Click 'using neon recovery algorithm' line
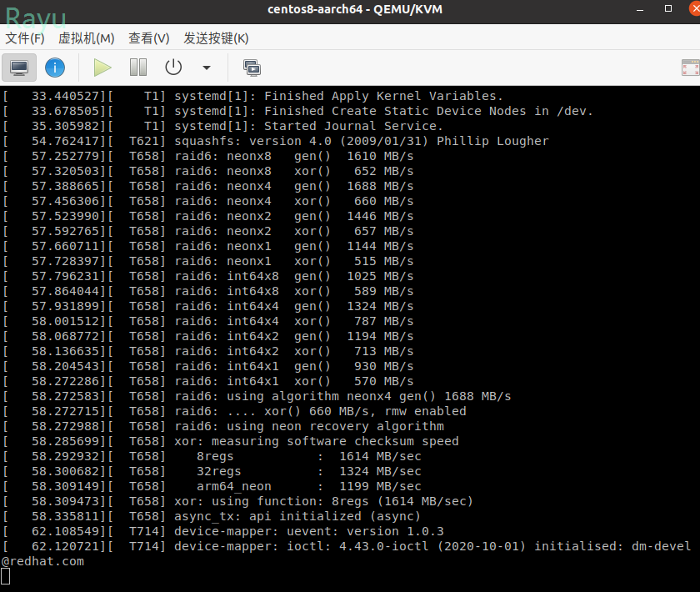The height and width of the screenshot is (592, 700). (223, 426)
